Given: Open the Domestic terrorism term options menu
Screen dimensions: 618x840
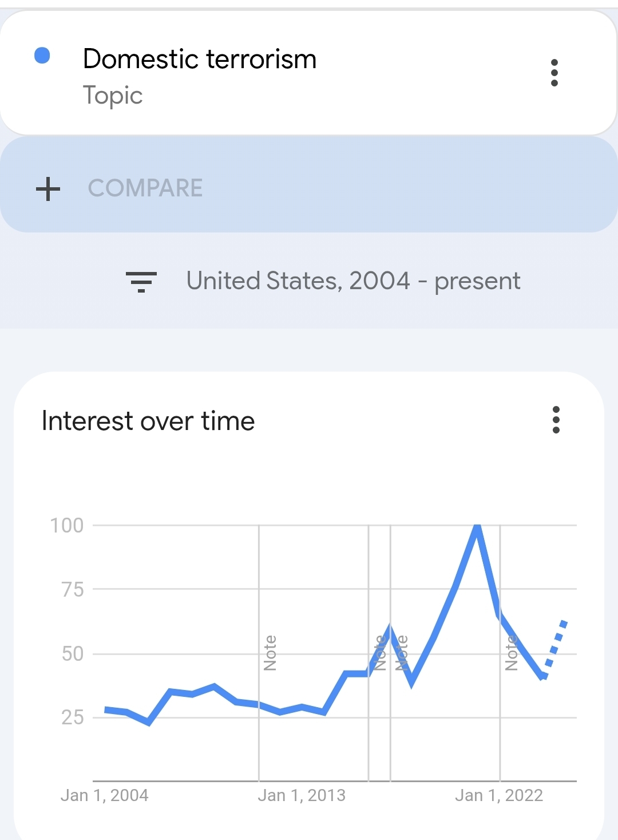Looking at the screenshot, I should [x=554, y=73].
